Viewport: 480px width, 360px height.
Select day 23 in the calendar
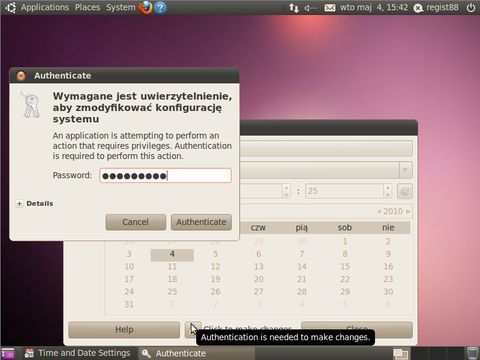388,279
